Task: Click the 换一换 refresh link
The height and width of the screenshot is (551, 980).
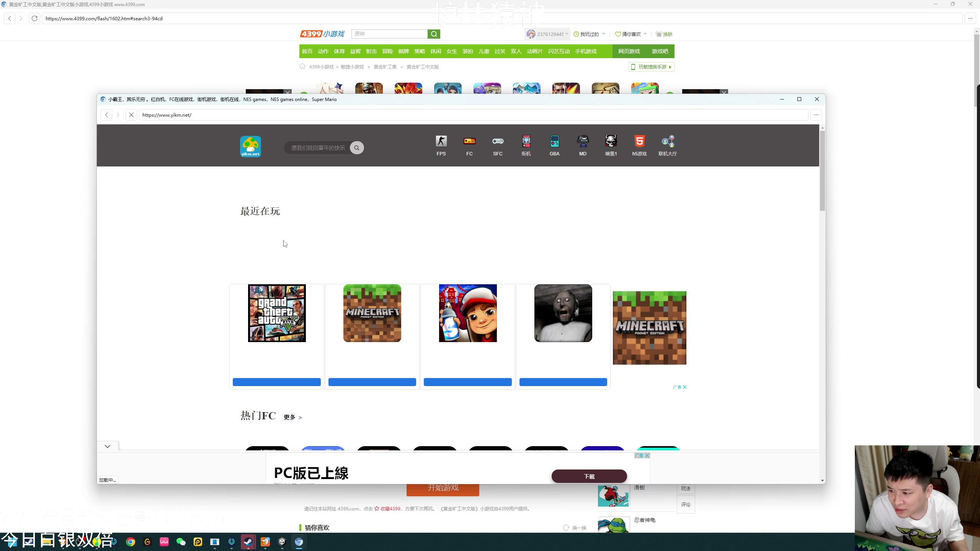Action: [x=575, y=528]
